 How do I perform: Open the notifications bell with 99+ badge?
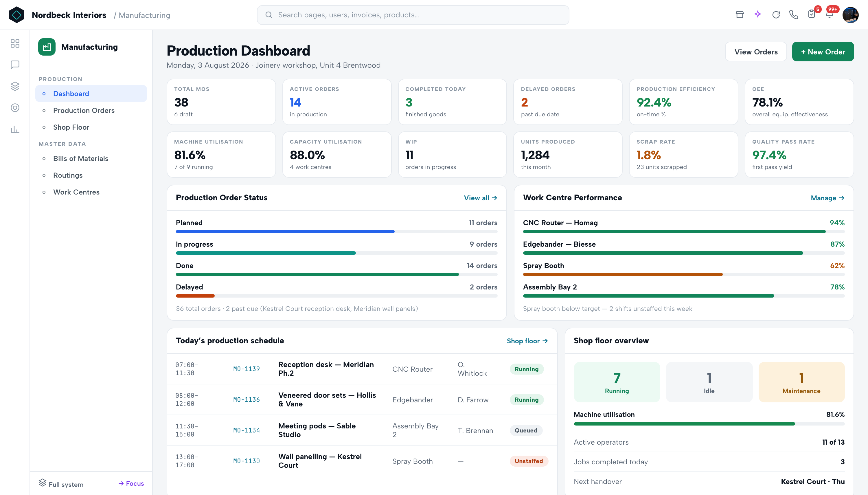coord(830,14)
